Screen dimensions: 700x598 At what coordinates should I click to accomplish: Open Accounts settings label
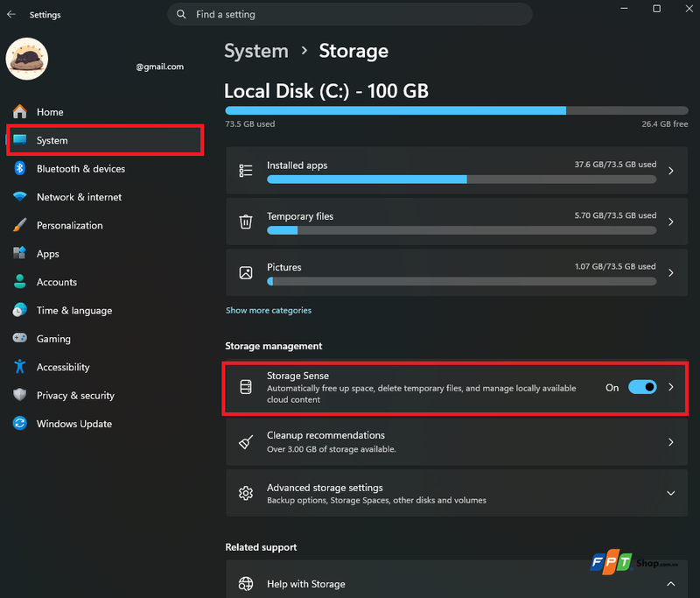57,282
